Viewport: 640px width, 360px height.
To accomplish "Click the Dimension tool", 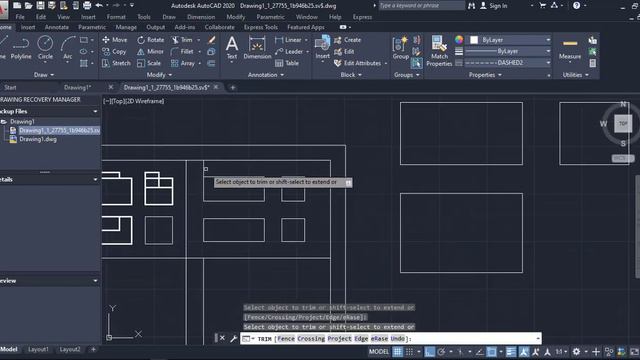I will [257, 48].
